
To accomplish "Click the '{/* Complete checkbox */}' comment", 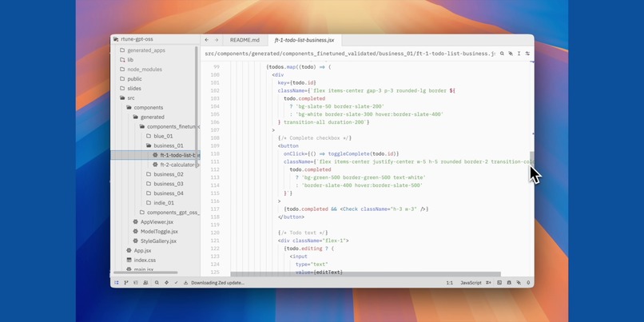I will point(315,138).
